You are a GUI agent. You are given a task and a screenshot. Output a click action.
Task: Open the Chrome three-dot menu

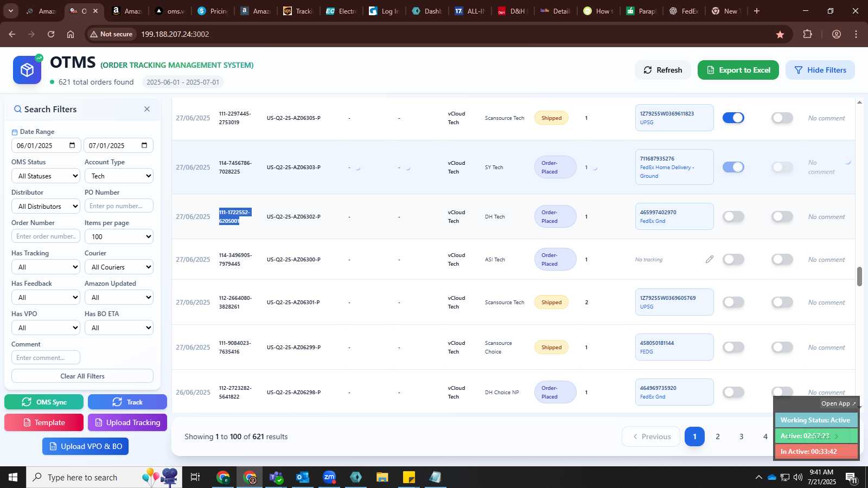pos(856,34)
